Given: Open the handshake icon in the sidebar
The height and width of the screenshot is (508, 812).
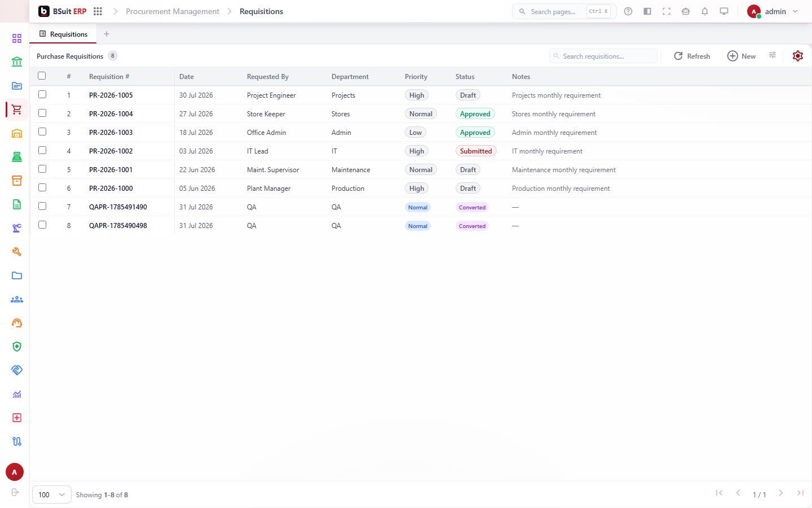Looking at the screenshot, I should point(17,370).
